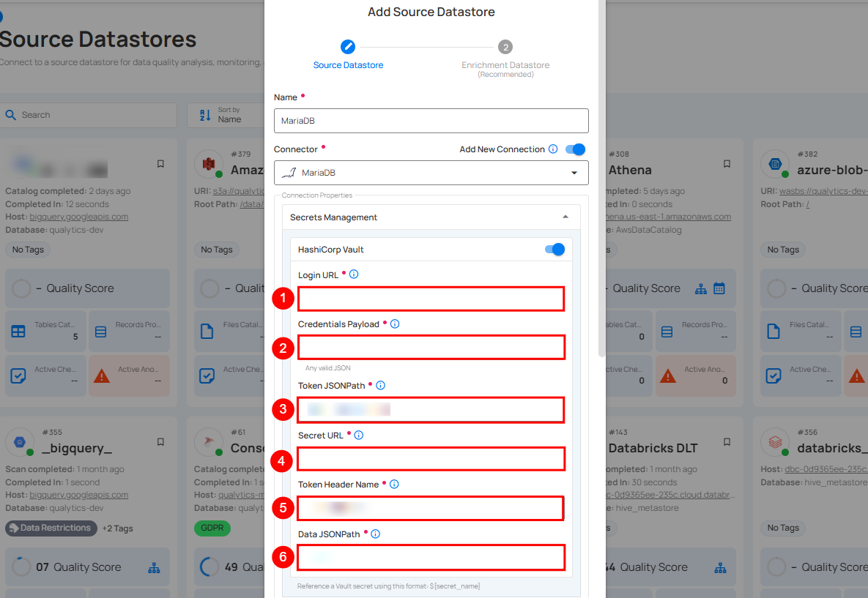Click the Token JSONPath info icon
This screenshot has height=598, width=868.
[x=380, y=385]
